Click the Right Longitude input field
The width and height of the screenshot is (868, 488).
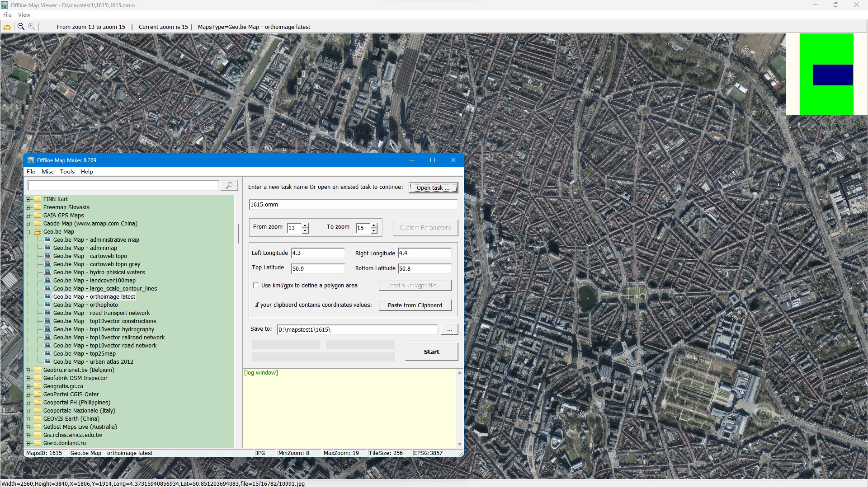point(424,253)
